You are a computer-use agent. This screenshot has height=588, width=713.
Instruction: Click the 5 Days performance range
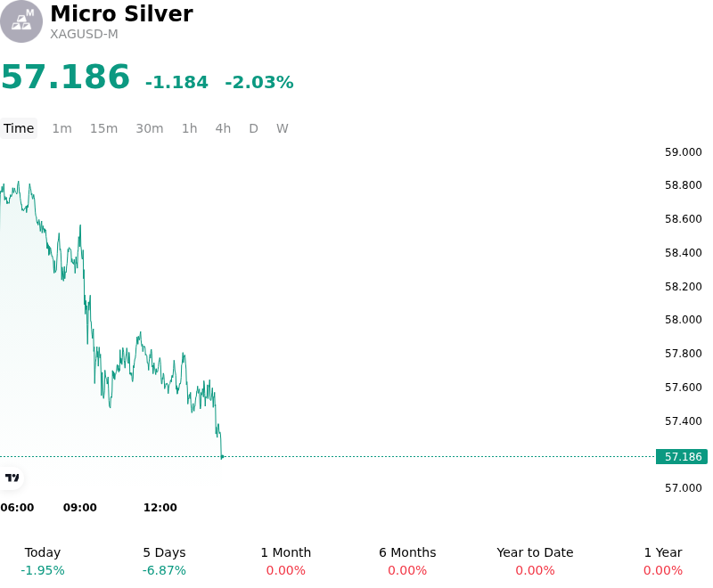164,561
